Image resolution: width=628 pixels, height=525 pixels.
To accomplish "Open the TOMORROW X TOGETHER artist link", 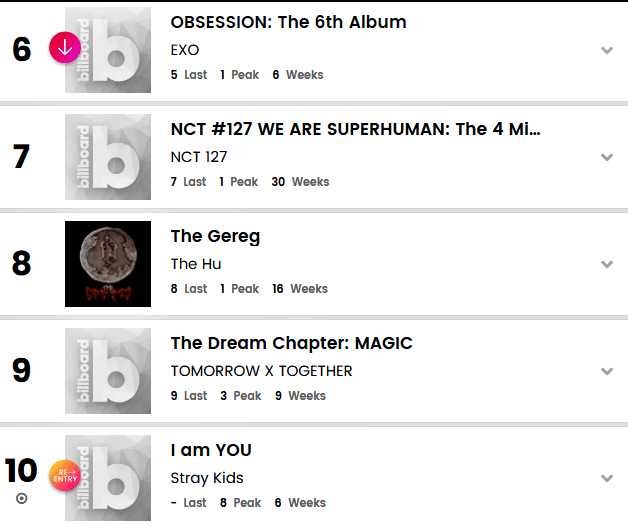I will click(261, 371).
